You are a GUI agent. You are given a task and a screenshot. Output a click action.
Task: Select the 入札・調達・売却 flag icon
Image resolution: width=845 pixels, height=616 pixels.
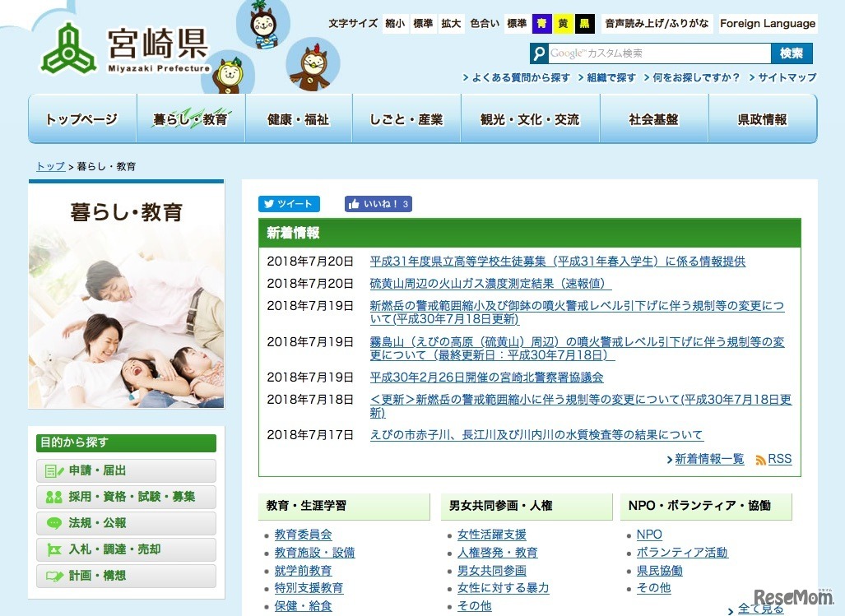(x=53, y=549)
